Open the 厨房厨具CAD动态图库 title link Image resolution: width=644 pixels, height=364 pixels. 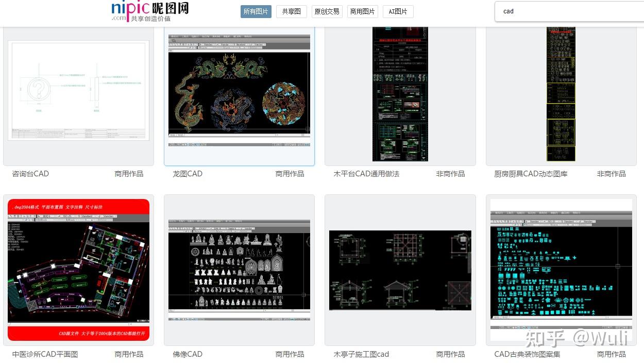pos(531,174)
